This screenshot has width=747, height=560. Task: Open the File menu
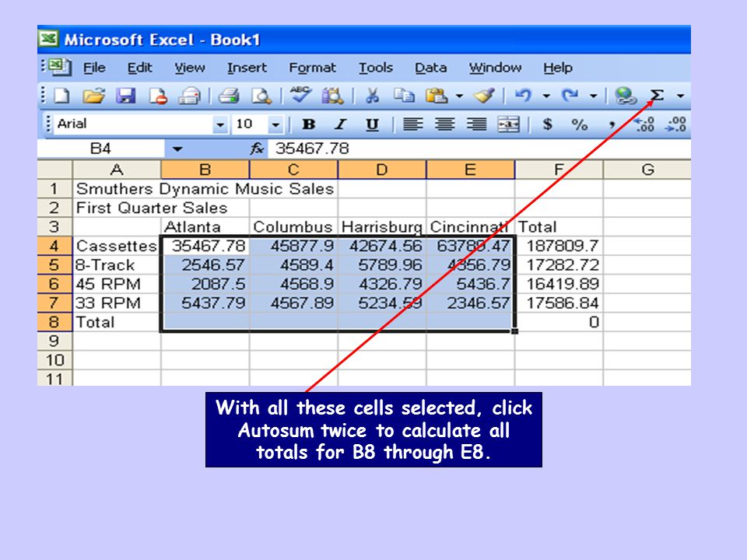click(94, 68)
